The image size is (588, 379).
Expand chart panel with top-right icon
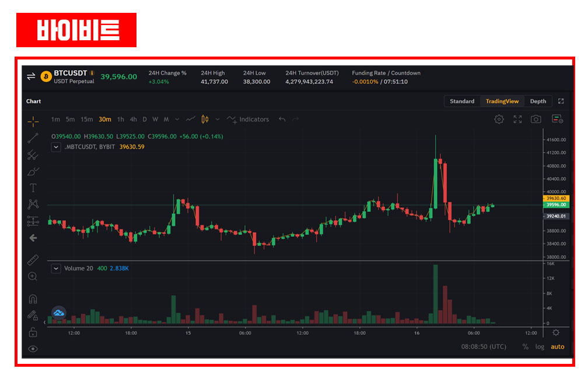(561, 101)
